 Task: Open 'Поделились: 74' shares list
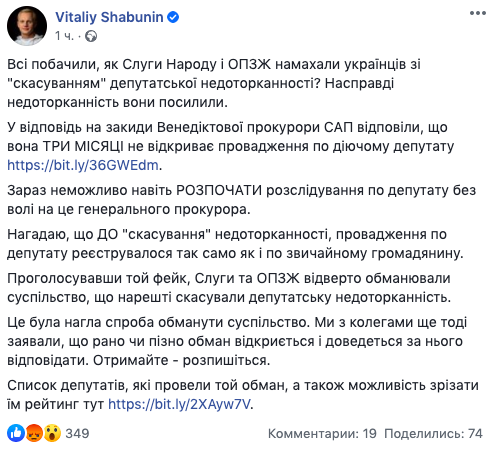coord(433,433)
